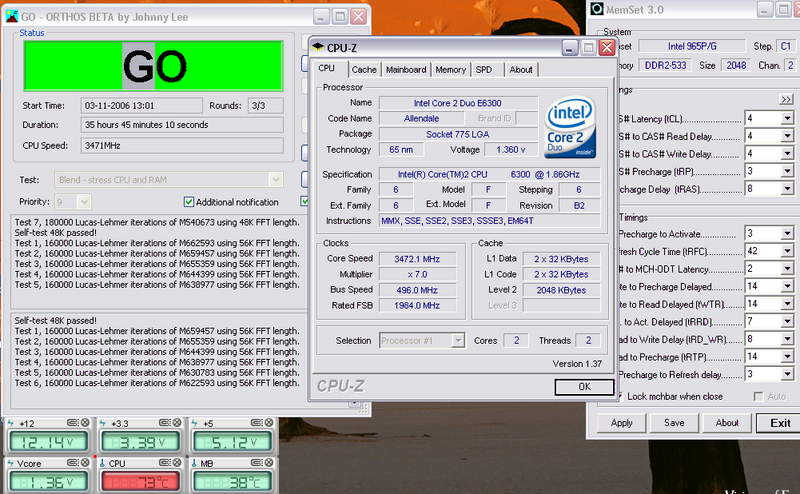Click the CPU Speed field showing 3471MHz
The height and width of the screenshot is (494, 800).
tap(182, 145)
